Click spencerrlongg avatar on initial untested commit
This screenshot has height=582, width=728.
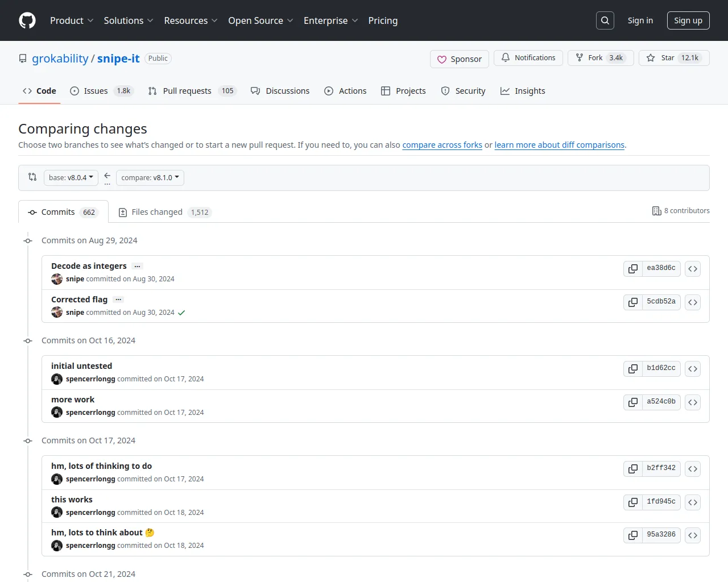[x=57, y=379]
